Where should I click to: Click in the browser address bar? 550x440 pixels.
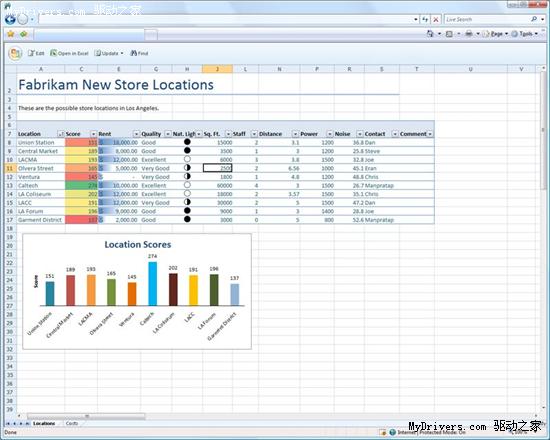tap(224, 19)
